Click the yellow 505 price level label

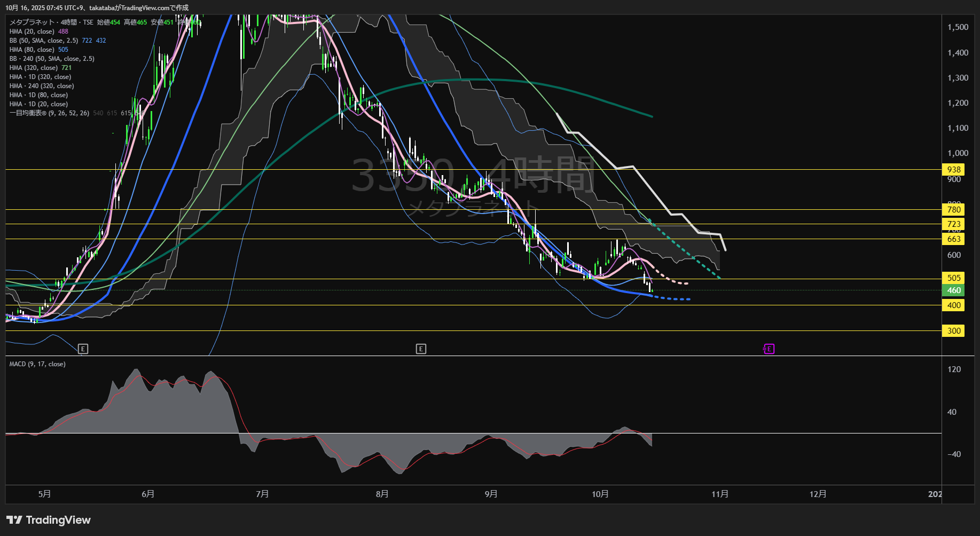(953, 278)
